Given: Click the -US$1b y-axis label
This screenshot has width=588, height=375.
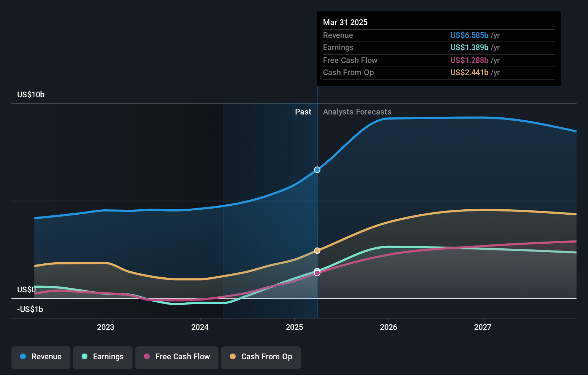Looking at the screenshot, I should tap(30, 309).
